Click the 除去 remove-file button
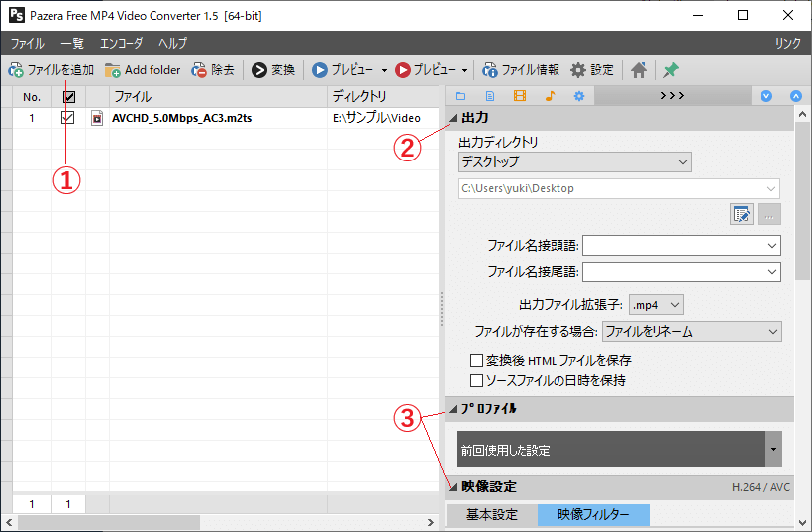Image resolution: width=812 pixels, height=532 pixels. 212,70
